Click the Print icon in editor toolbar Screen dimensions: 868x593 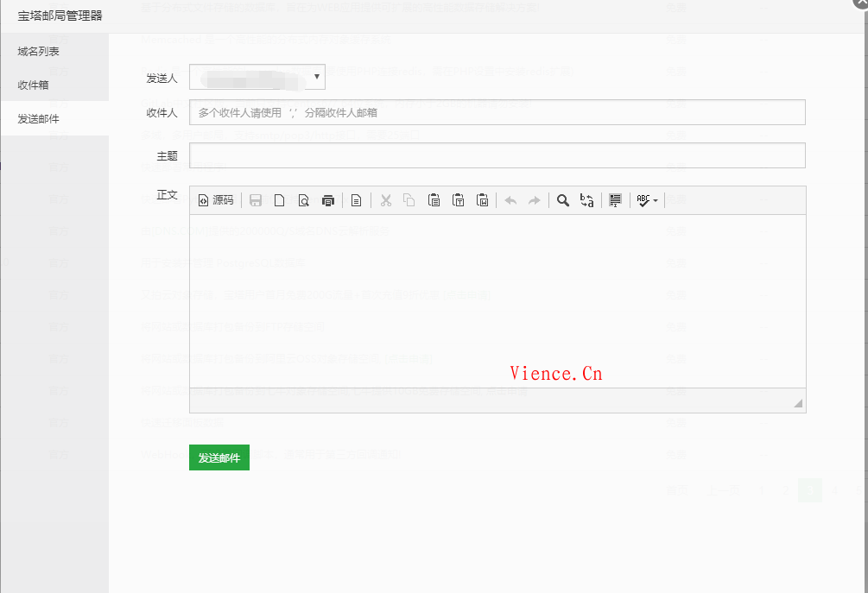327,200
